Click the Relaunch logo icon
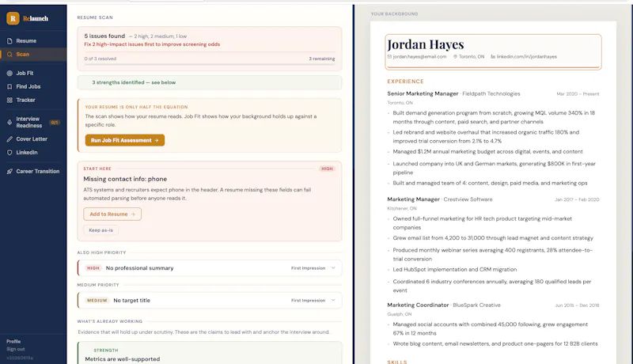 pos(13,18)
